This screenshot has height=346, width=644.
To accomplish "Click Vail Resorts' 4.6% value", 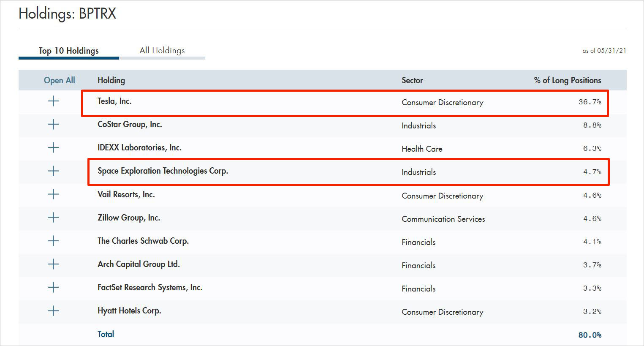I will coord(592,195).
